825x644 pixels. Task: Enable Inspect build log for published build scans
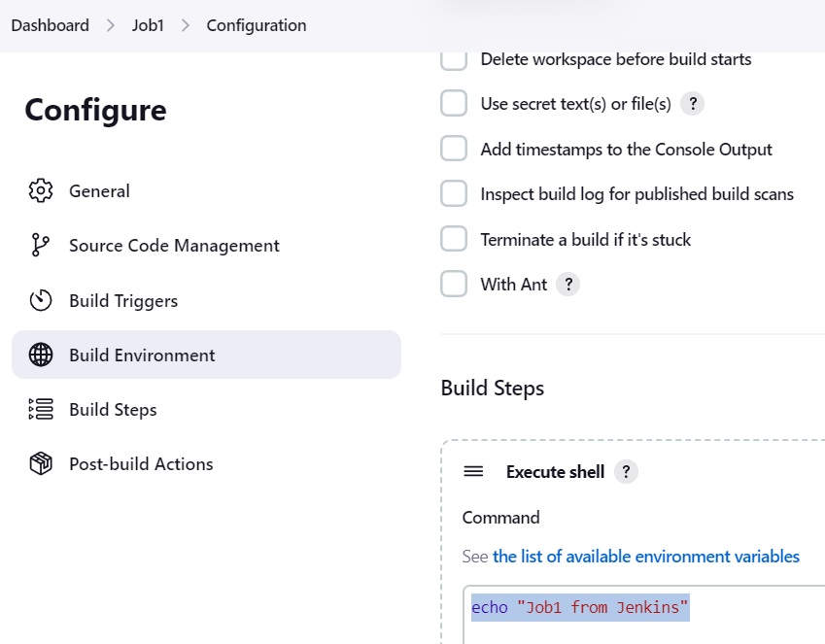454,193
